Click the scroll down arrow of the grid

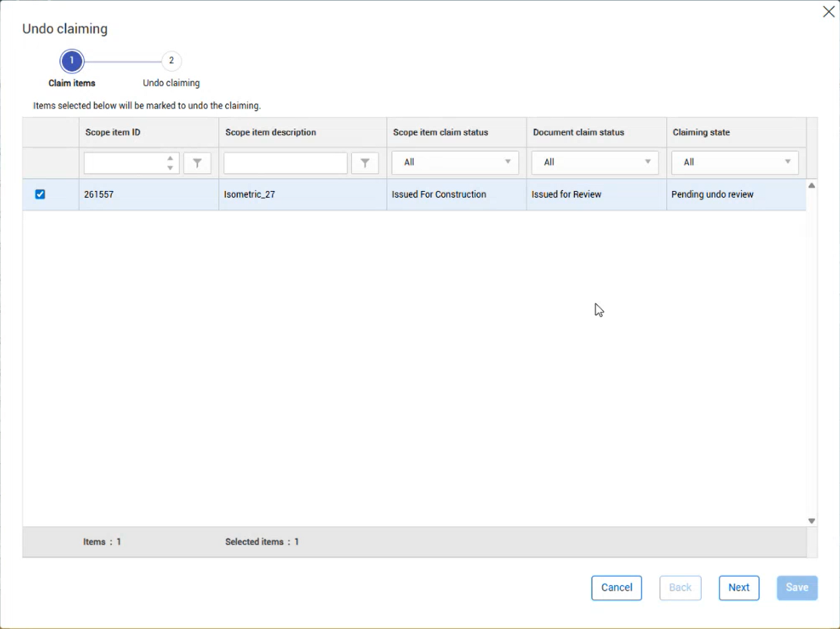(811, 521)
